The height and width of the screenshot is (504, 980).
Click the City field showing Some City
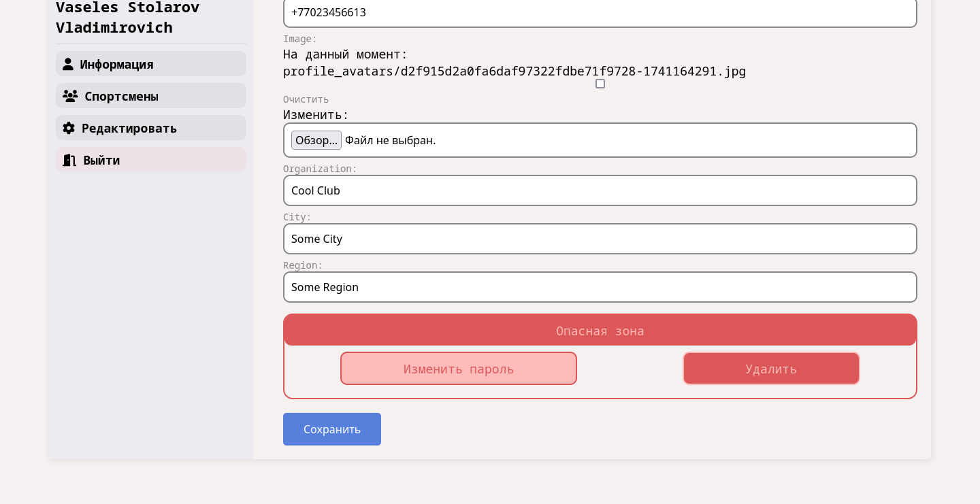[600, 239]
